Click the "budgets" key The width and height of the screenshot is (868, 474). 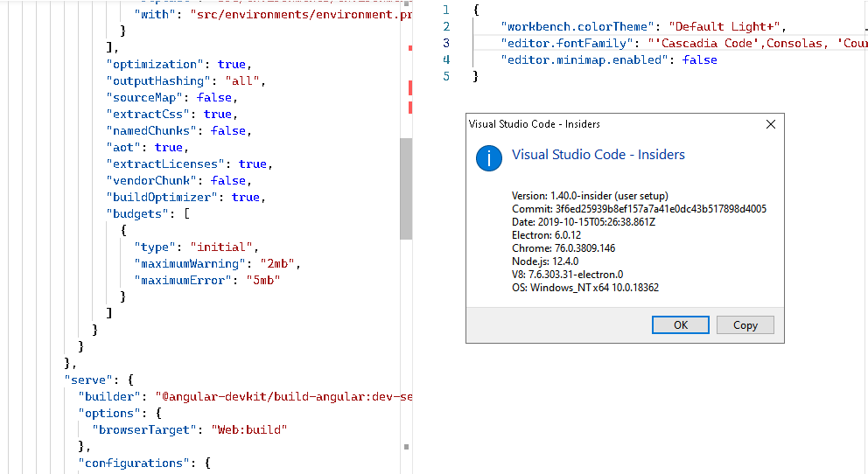coord(137,213)
